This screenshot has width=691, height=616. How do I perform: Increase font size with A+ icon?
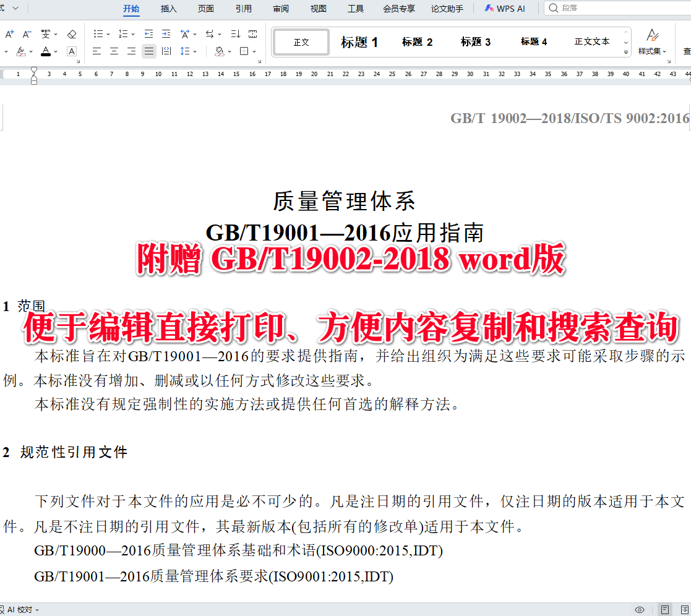[10, 34]
